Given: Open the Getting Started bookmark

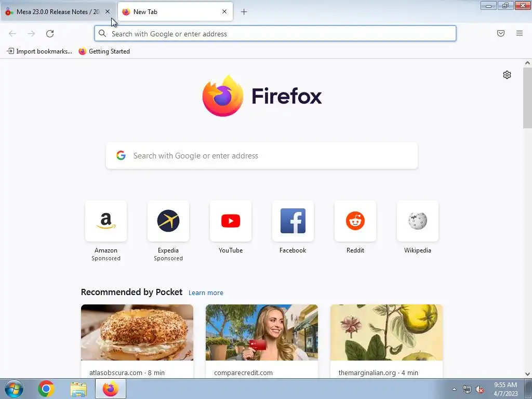Looking at the screenshot, I should (104, 51).
